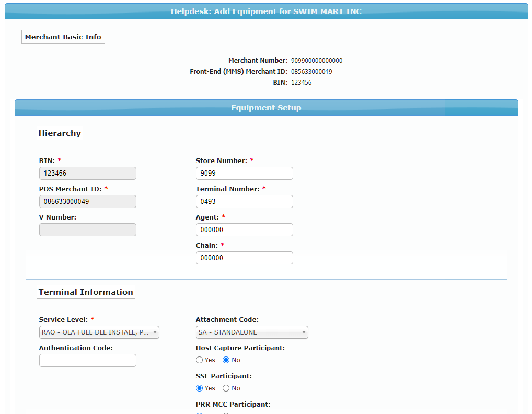Open the Service Level dropdown
532x414 pixels.
(99, 332)
